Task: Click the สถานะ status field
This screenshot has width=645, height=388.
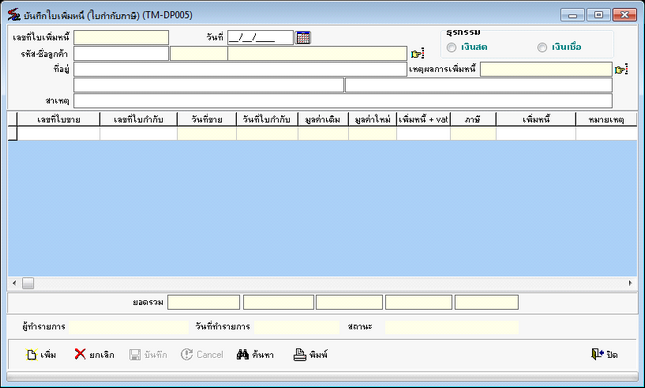Action: 452,327
